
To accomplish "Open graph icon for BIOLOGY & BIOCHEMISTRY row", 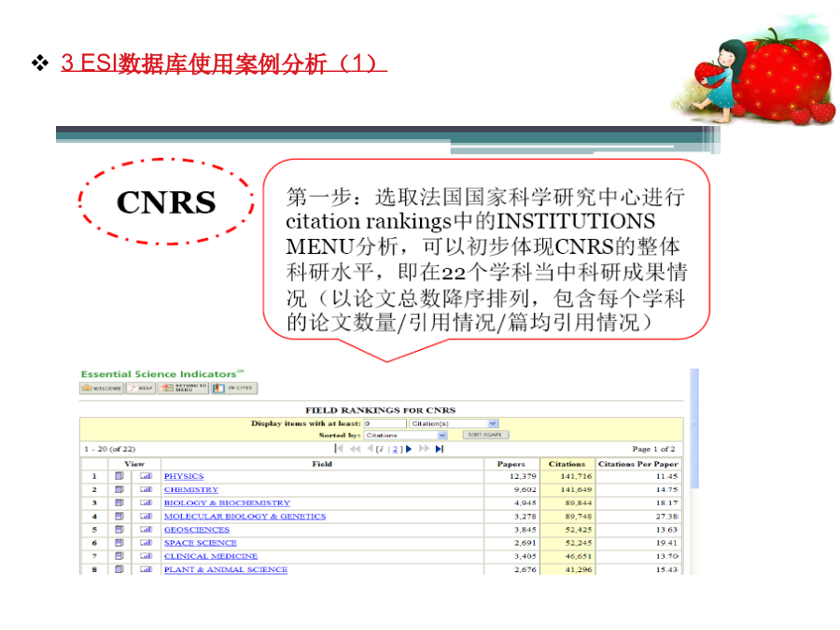I will point(147,502).
